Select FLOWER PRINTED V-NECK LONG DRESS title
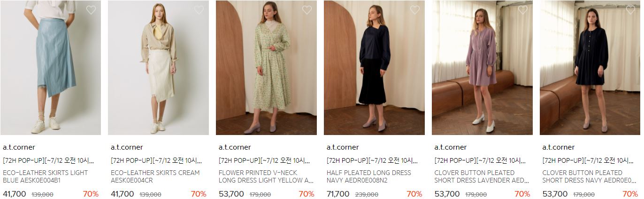The image size is (644, 199). (x=266, y=176)
